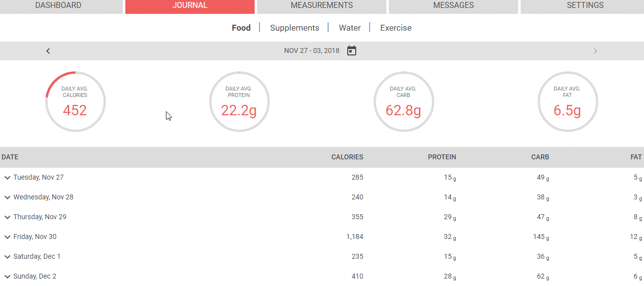The width and height of the screenshot is (644, 286).
Task: Expand the Tuesday, Nov 27 entry
Action: pos(7,178)
